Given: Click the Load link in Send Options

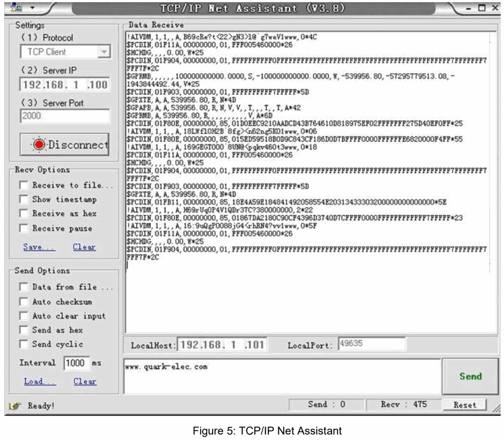Looking at the screenshot, I should pos(40,381).
